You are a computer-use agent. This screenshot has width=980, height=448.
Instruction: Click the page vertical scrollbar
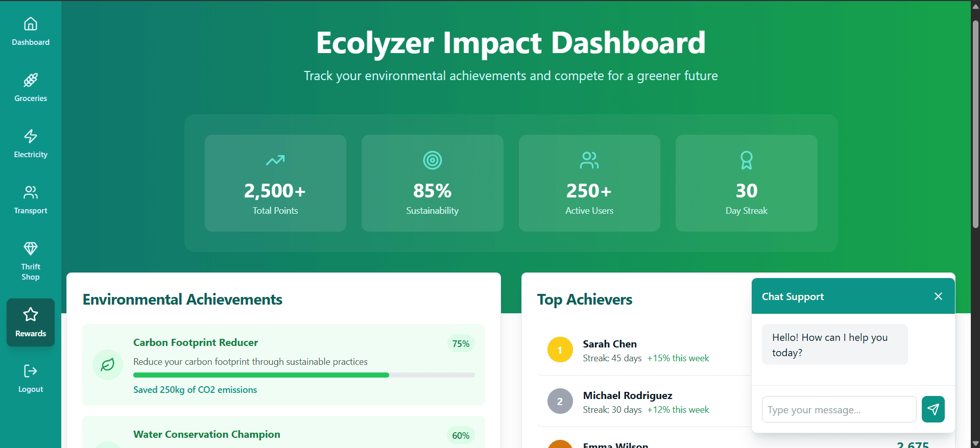tap(975, 122)
